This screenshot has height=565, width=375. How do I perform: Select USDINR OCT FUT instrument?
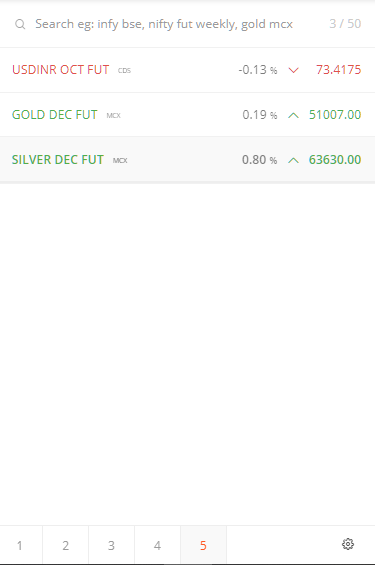coord(61,70)
